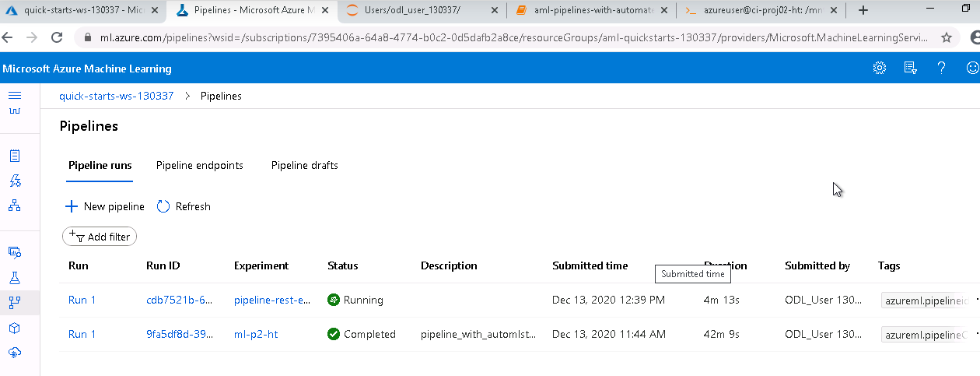Screen dimensions: 980x376
Task: Open the ml-p2-ht experiment link
Action: click(x=256, y=334)
